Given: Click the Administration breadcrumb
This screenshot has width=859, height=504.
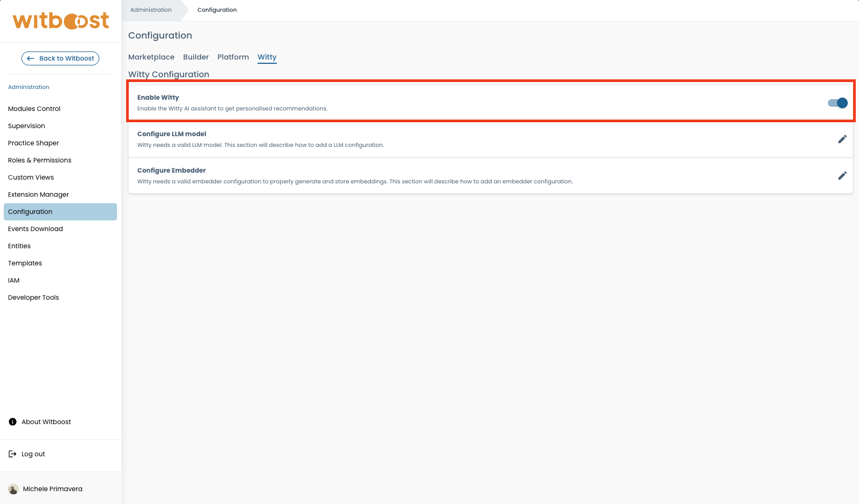Looking at the screenshot, I should (x=151, y=10).
